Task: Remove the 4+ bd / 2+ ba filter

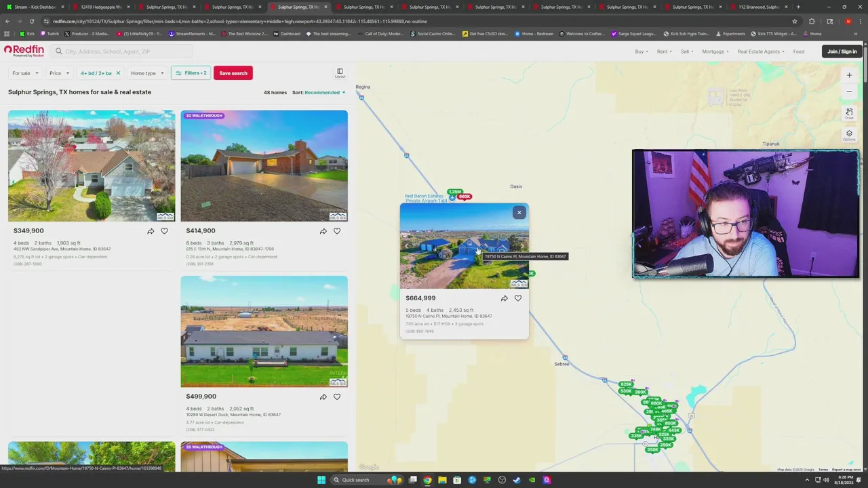Action: click(118, 73)
